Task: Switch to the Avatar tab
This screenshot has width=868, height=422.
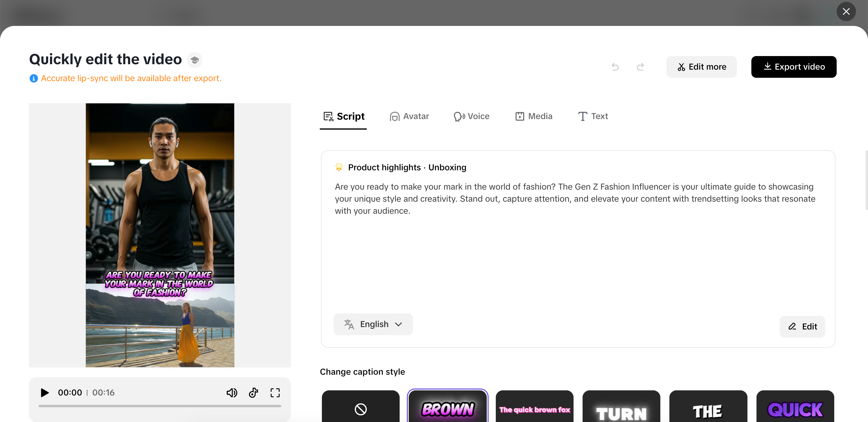Action: [409, 116]
